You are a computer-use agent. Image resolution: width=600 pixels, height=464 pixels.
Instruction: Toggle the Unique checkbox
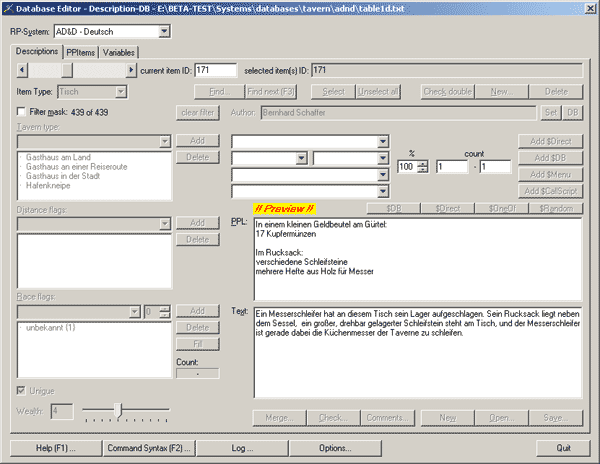22,390
